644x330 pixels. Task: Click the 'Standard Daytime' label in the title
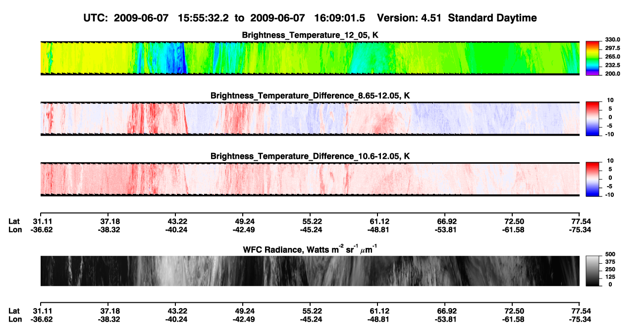coord(491,18)
